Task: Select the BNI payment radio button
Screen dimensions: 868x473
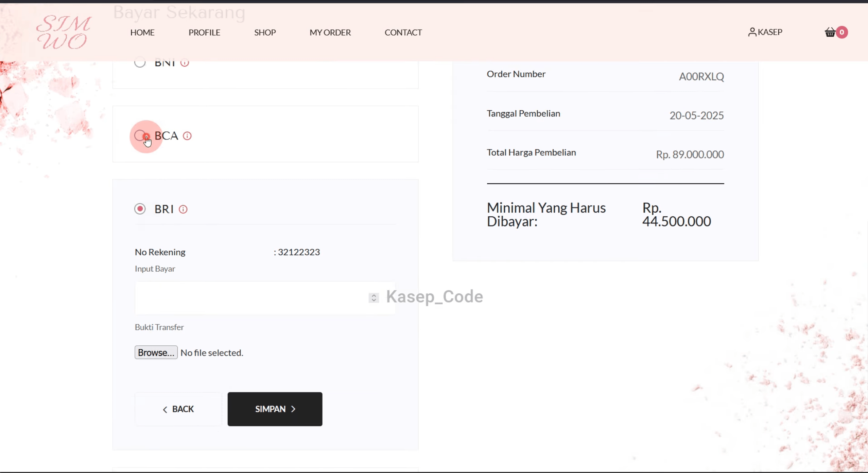Action: (140, 62)
